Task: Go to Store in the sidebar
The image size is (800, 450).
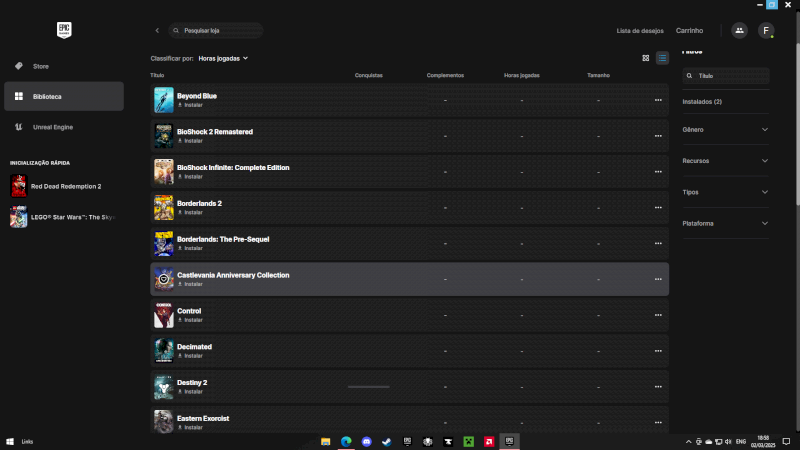Action: point(41,66)
